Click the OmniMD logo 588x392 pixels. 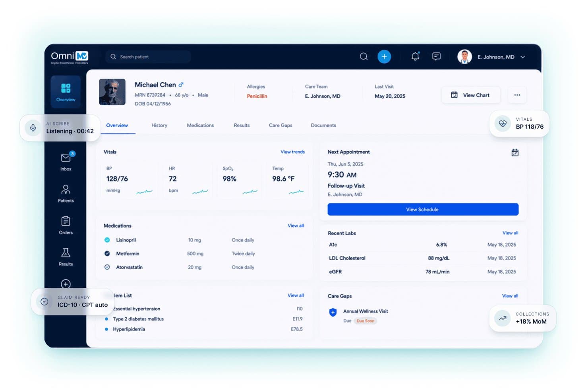(70, 57)
